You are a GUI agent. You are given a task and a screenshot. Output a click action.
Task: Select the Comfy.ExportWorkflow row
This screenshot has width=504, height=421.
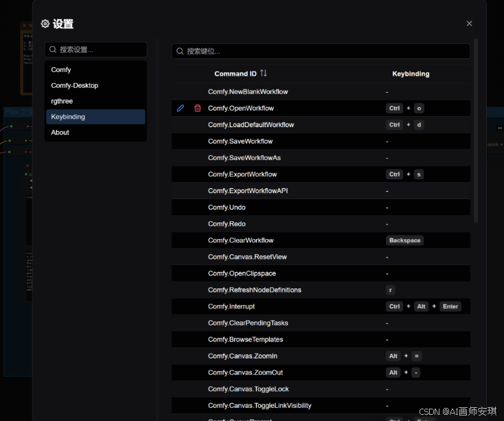(321, 174)
